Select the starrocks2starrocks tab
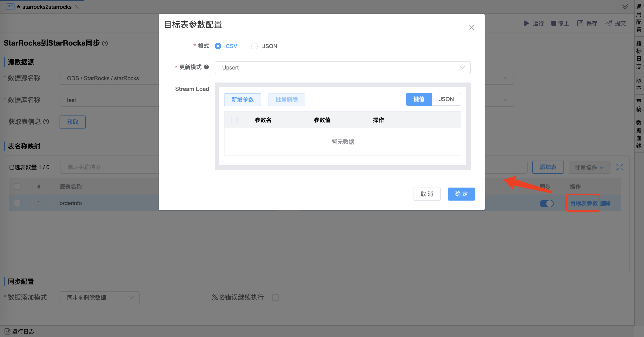 tap(47, 7)
